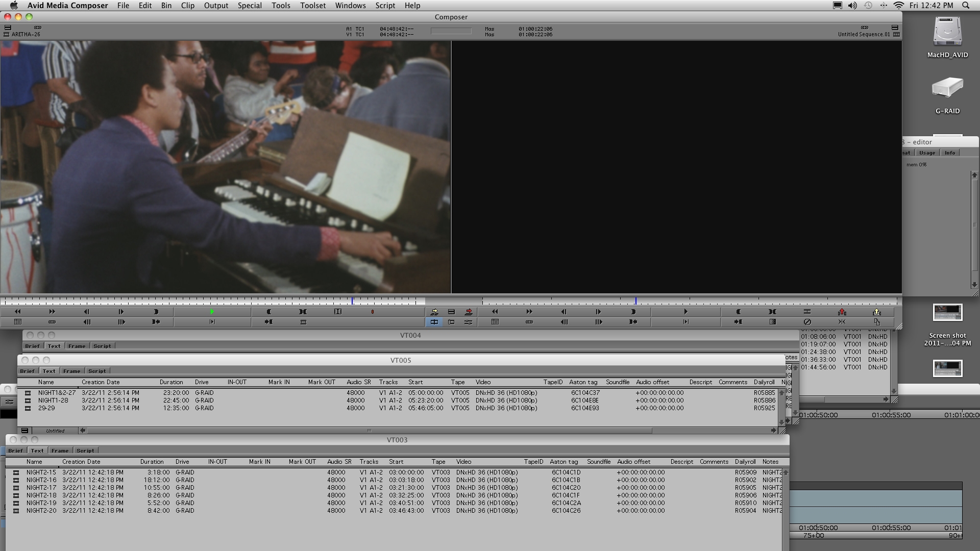Click Mark IN button under source monitor

coord(269,312)
